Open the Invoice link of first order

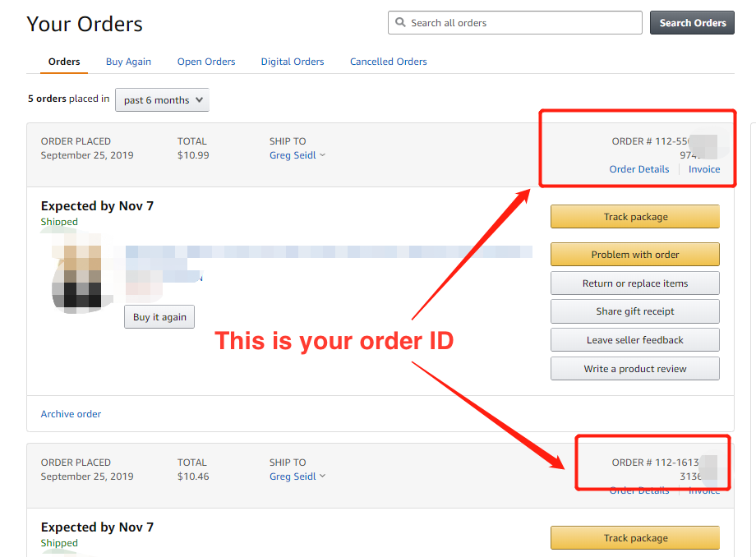click(704, 169)
